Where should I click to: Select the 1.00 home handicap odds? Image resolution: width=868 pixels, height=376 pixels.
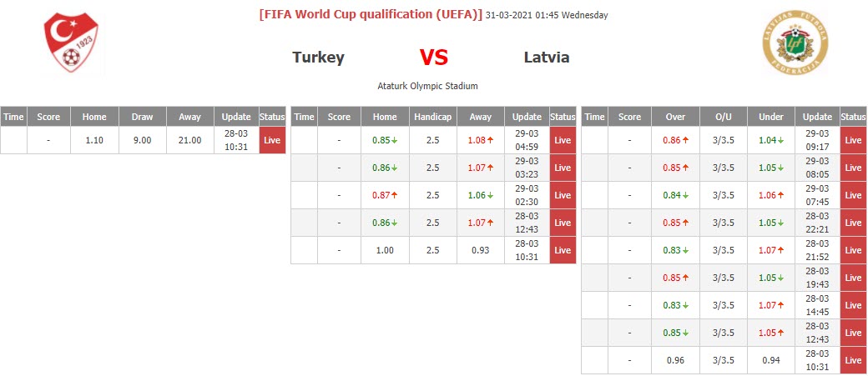click(x=384, y=250)
